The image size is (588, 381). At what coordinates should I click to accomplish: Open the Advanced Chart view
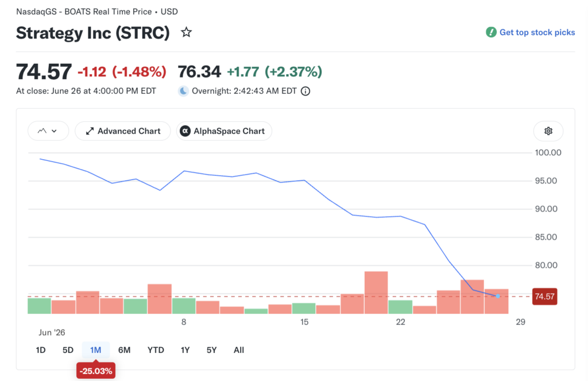(x=123, y=131)
